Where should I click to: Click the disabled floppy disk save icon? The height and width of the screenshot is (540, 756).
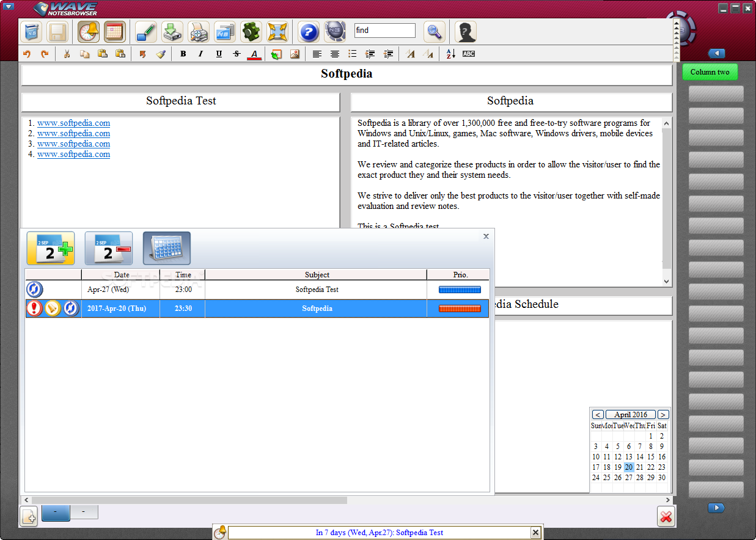pyautogui.click(x=57, y=32)
